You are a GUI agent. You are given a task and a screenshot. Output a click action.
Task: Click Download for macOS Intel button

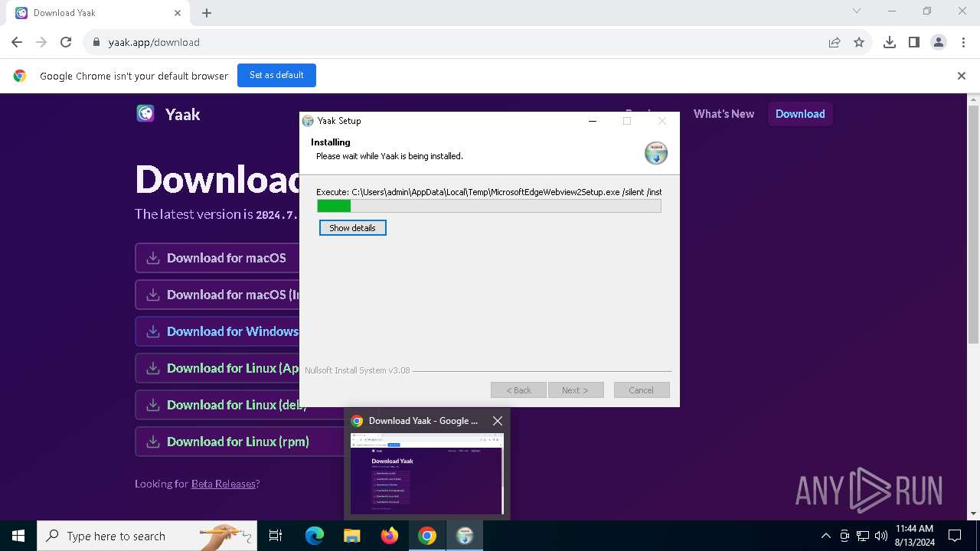point(217,295)
